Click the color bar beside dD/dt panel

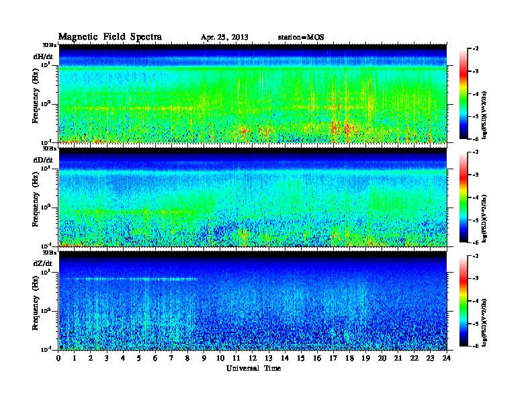[463, 197]
